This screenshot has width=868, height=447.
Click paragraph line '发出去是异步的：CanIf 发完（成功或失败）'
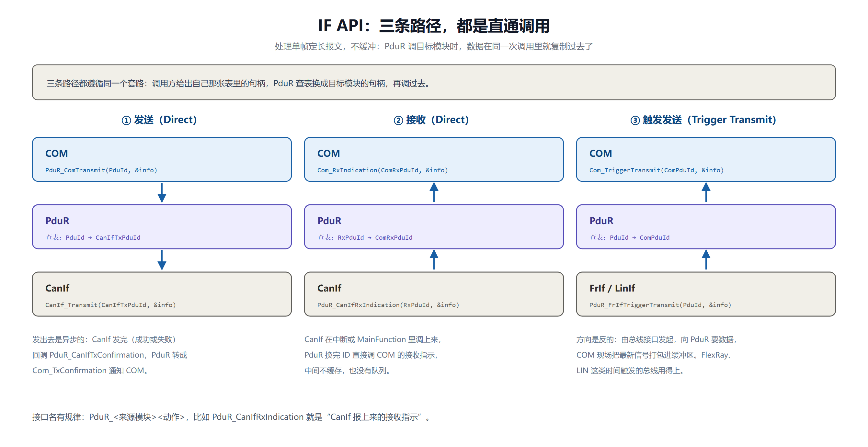[104, 339]
